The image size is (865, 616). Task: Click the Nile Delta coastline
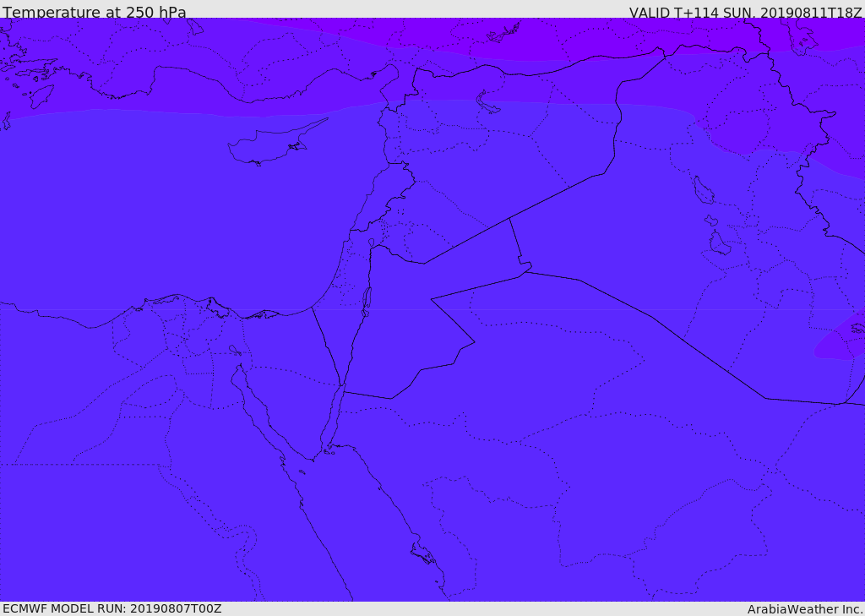coord(182,297)
